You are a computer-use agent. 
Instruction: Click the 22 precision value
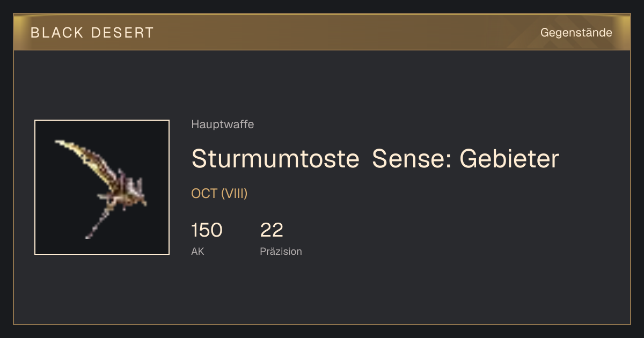coord(272,230)
